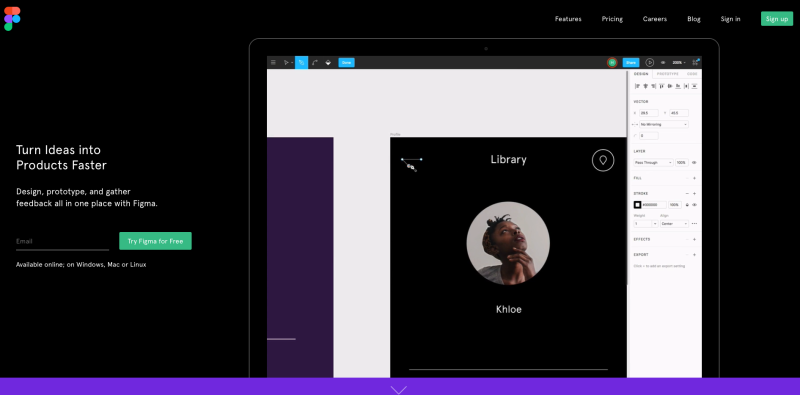Click the layer opacity 100% field
Image resolution: width=800 pixels, height=395 pixels.
pyautogui.click(x=682, y=162)
